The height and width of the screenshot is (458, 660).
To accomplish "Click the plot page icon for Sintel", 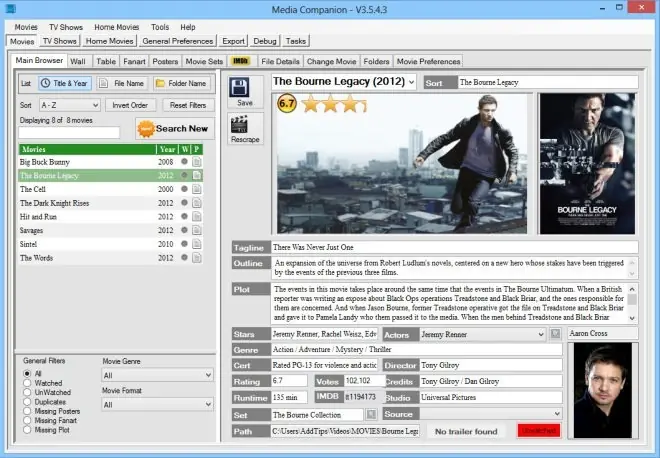I will coord(197,244).
